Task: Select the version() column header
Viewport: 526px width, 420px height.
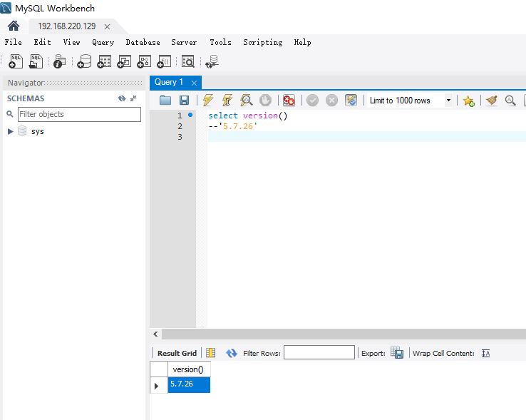Action: pyautogui.click(x=189, y=369)
